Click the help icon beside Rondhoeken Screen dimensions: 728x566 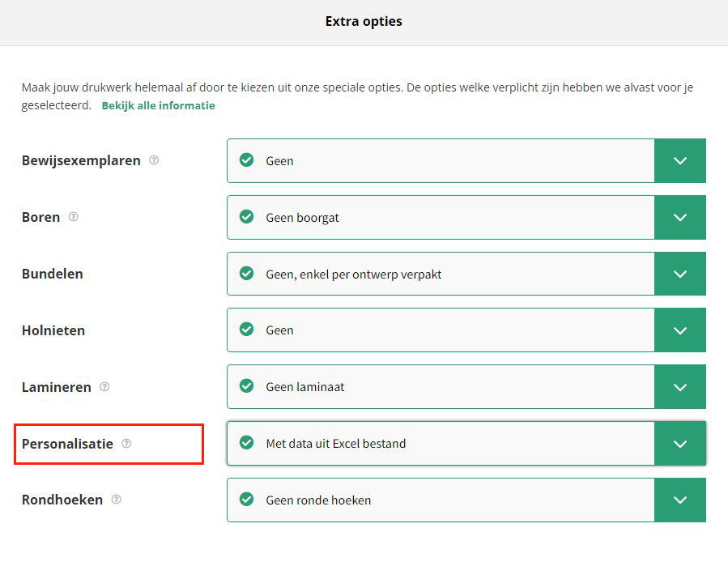click(x=116, y=499)
